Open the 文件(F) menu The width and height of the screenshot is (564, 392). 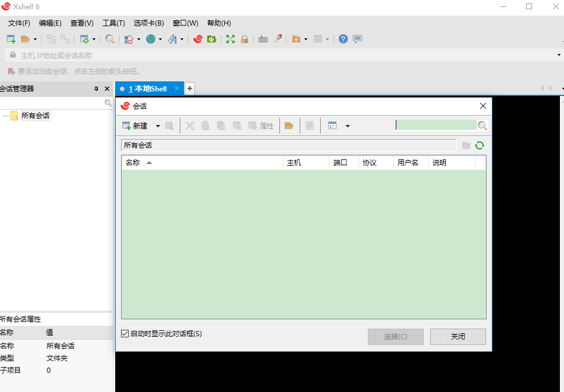click(18, 23)
